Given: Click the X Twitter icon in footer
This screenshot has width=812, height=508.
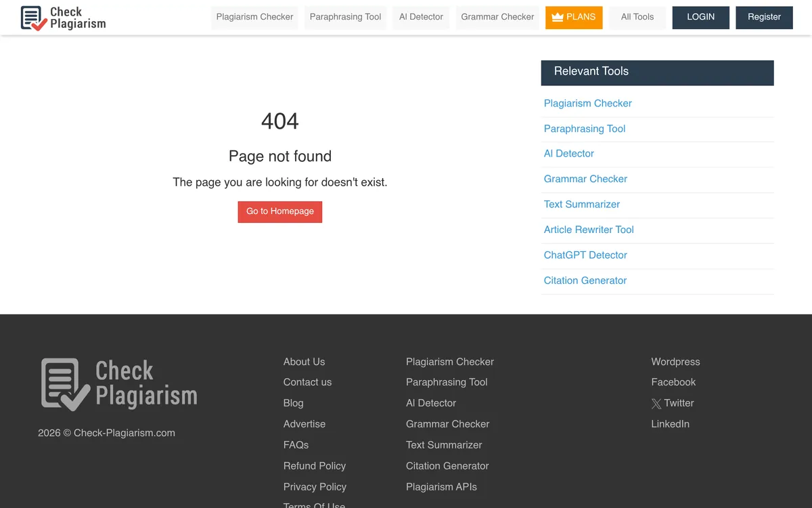Looking at the screenshot, I should pos(656,404).
